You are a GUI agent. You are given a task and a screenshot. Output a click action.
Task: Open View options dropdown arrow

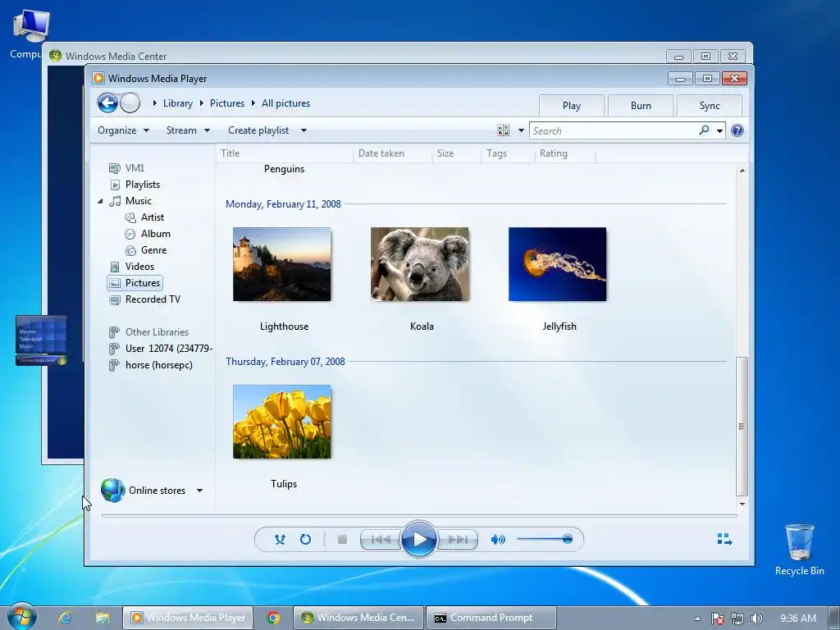click(x=521, y=130)
